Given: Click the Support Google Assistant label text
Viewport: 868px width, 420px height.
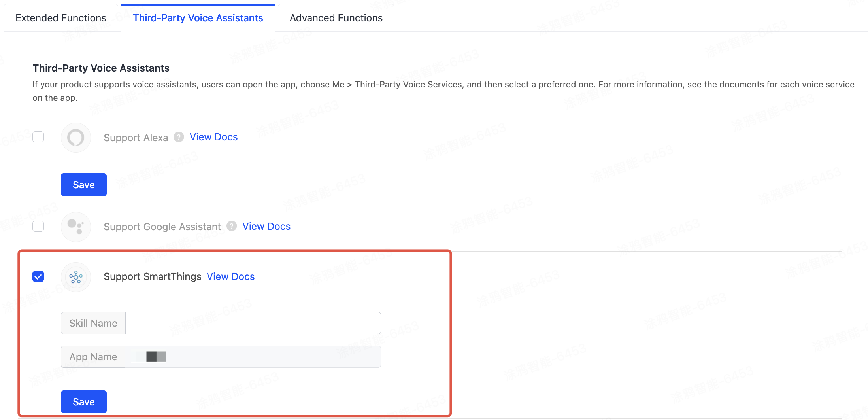Looking at the screenshot, I should pos(162,227).
